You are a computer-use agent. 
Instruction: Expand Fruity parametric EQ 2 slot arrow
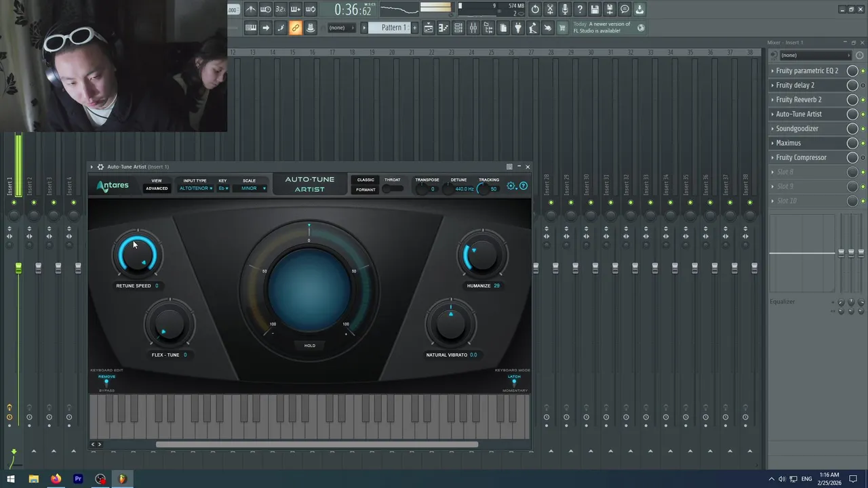click(x=772, y=70)
